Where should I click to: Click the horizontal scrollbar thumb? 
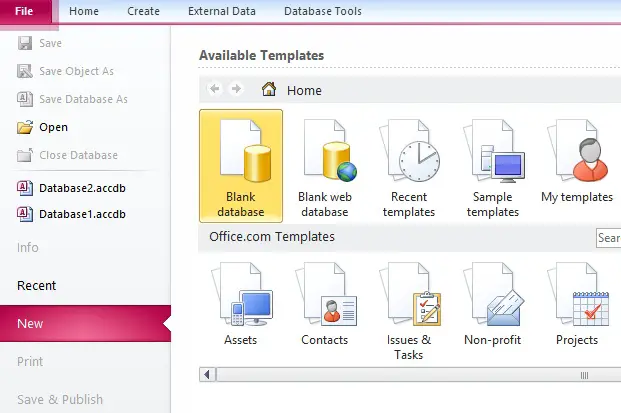[x=419, y=375]
